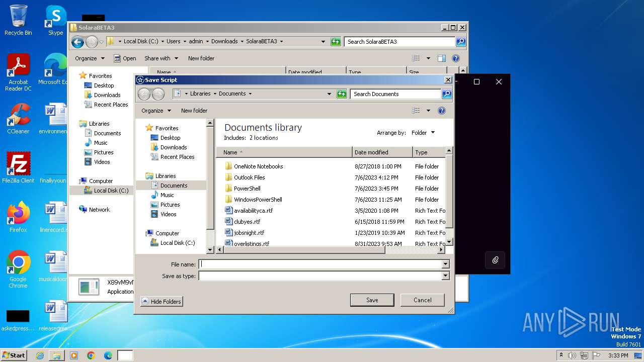Click the attachment paperclip icon in dark window
Screen dimensions: 644x362
tap(495, 260)
